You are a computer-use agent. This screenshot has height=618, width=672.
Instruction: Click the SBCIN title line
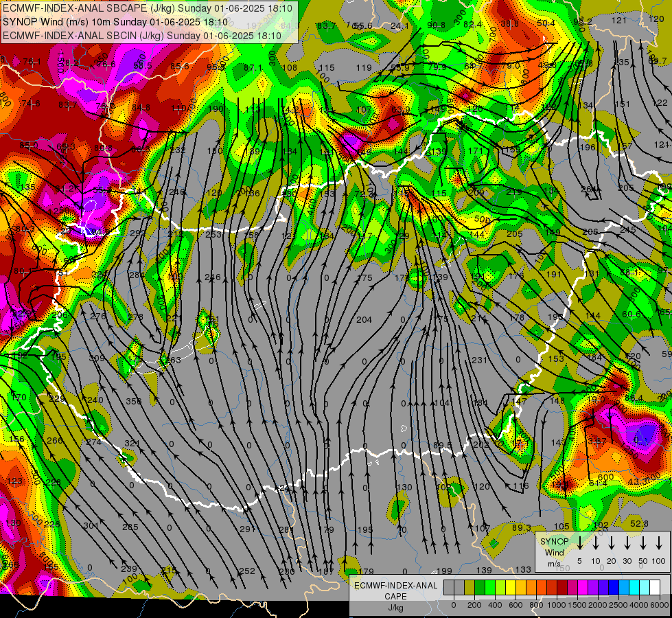142,36
